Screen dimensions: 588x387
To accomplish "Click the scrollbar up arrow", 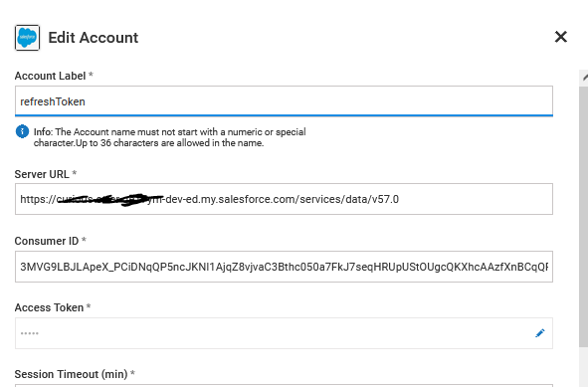I will click(584, 78).
